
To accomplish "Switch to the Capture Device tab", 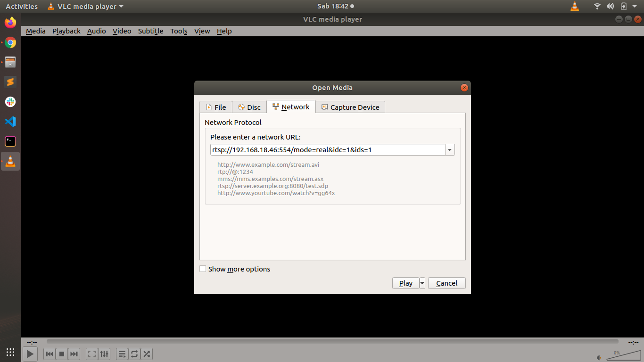I will [x=350, y=107].
